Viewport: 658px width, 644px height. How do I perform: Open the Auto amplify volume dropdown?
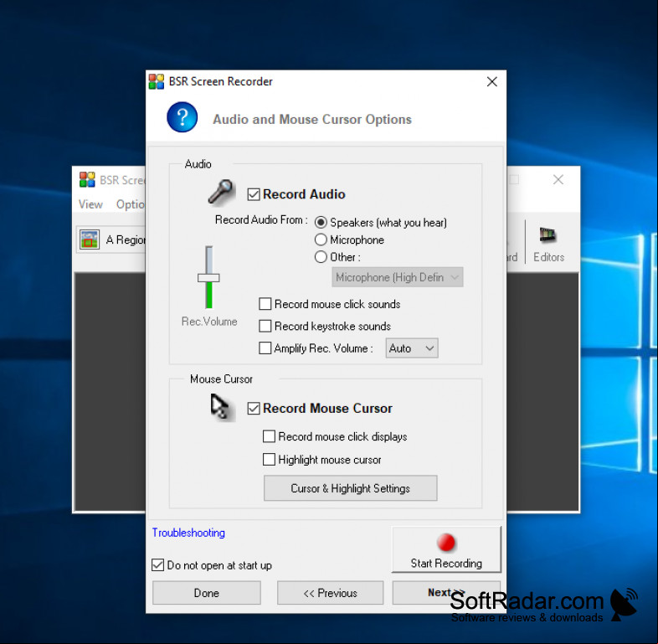pyautogui.click(x=412, y=348)
